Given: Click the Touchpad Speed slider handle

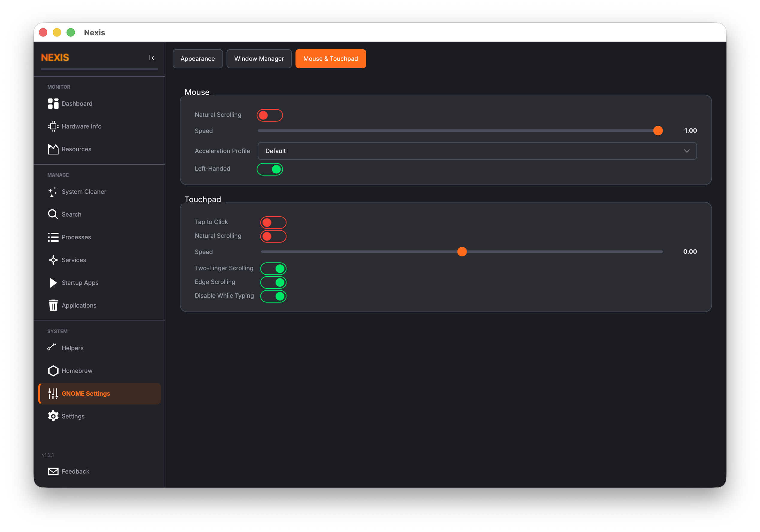Looking at the screenshot, I should point(462,251).
